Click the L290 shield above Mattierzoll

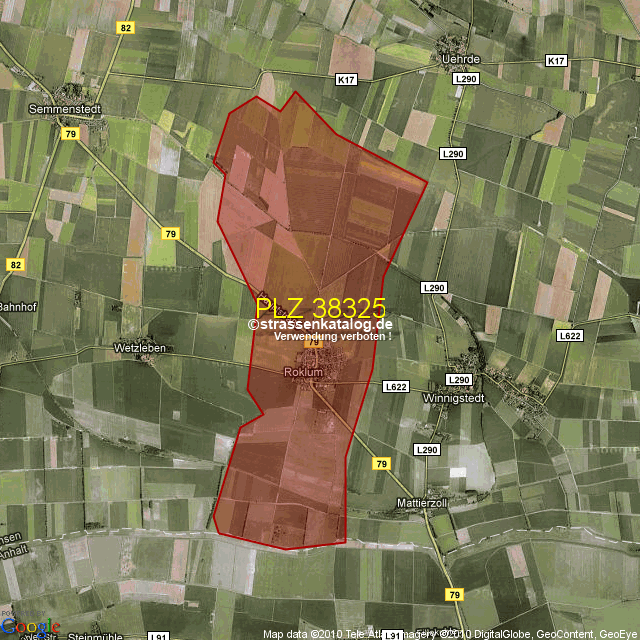[427, 450]
